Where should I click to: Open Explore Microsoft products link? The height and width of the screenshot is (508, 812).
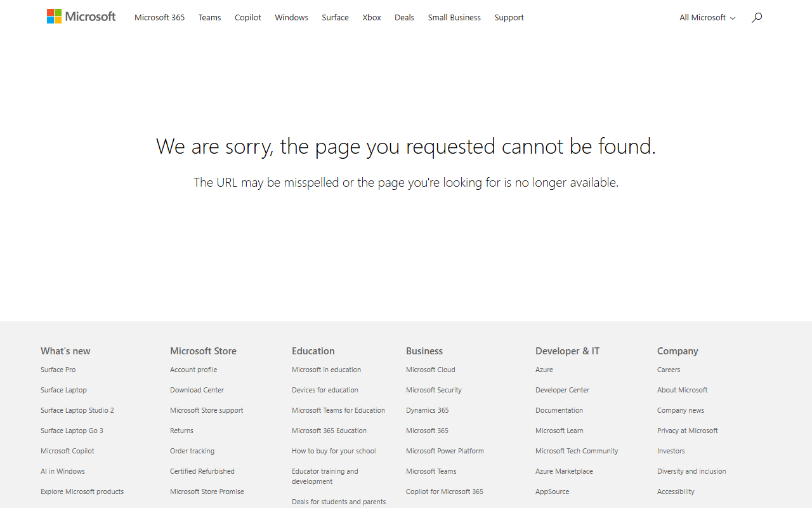tap(82, 491)
